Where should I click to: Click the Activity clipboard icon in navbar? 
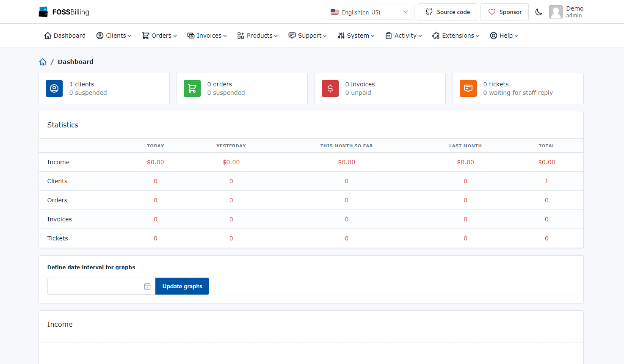click(x=389, y=36)
